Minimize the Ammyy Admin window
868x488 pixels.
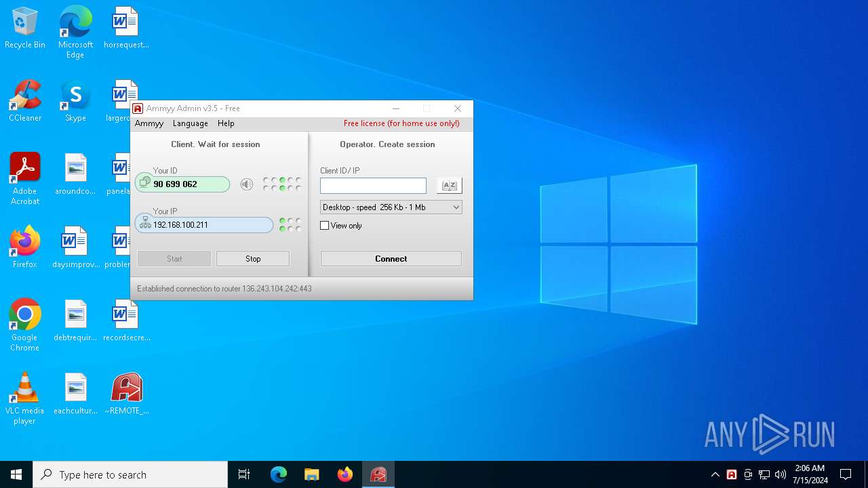pyautogui.click(x=396, y=108)
